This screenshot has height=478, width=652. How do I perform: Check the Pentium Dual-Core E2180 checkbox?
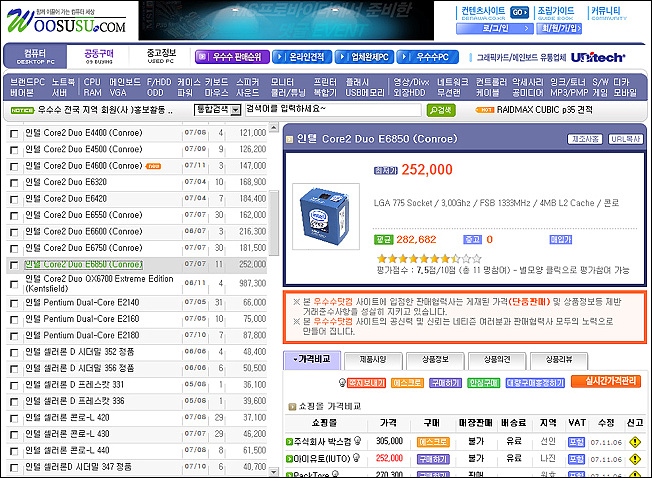(14, 336)
